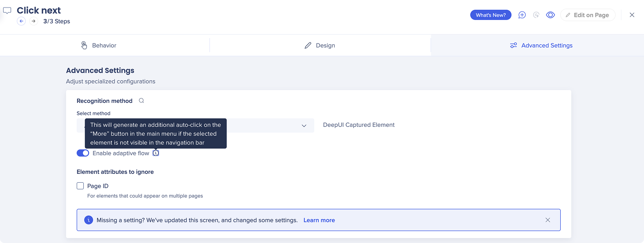Dismiss the Missing a setting banner
Image resolution: width=644 pixels, height=243 pixels.
coord(548,220)
